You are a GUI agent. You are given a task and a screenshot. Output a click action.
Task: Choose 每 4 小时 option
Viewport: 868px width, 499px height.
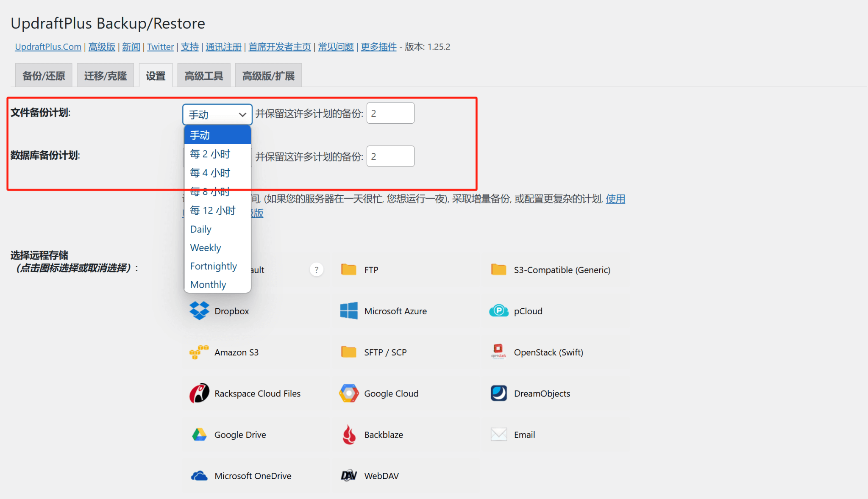217,172
